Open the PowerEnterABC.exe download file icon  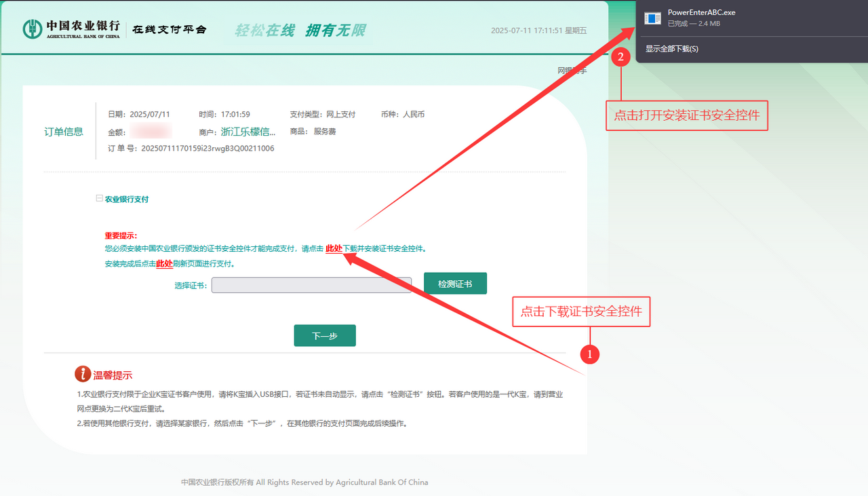652,18
